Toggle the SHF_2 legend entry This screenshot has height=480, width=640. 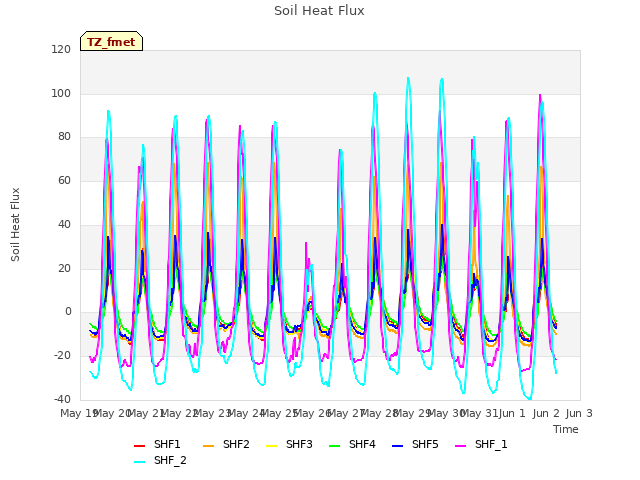point(160,461)
